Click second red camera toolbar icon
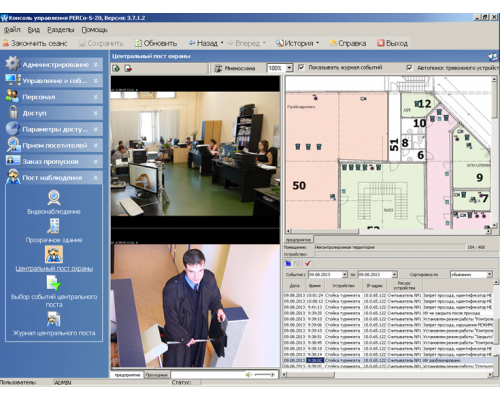Image resolution: width=500 pixels, height=400 pixels. 128,68
